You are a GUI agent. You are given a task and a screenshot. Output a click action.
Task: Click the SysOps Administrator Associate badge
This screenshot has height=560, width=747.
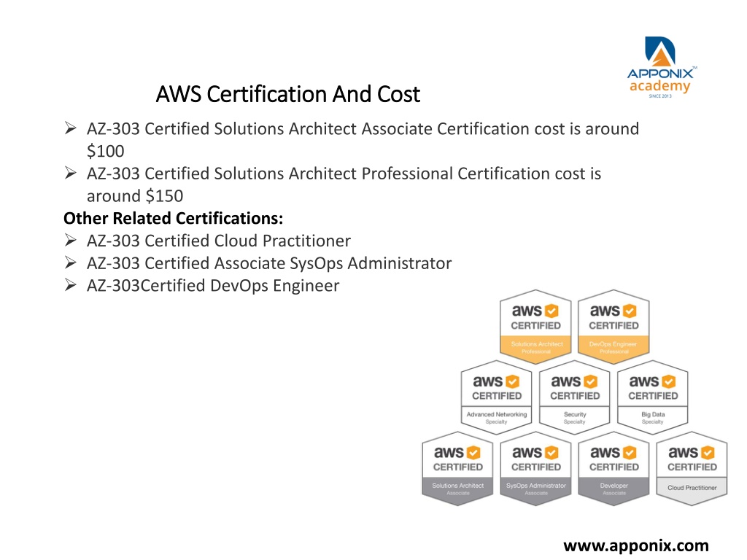[535, 469]
